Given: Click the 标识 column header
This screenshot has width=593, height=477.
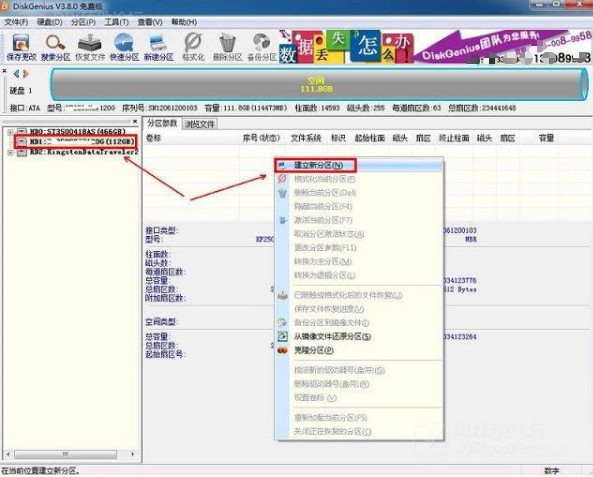Looking at the screenshot, I should pyautogui.click(x=338, y=138).
